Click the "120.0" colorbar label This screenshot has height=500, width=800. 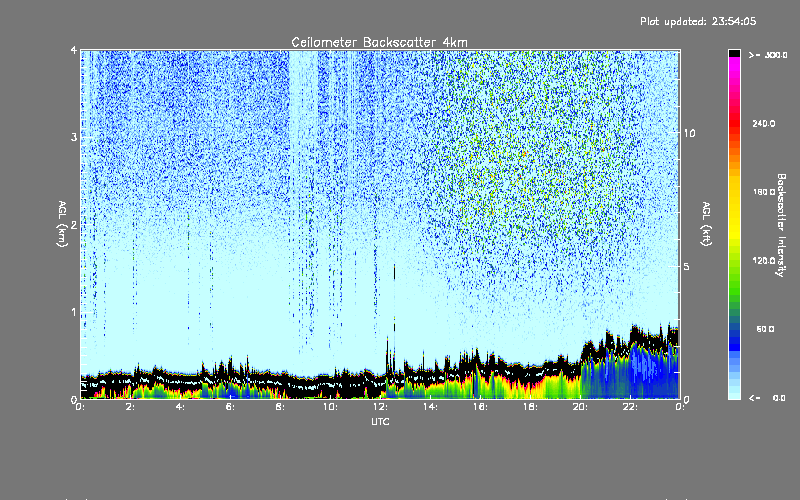click(764, 261)
